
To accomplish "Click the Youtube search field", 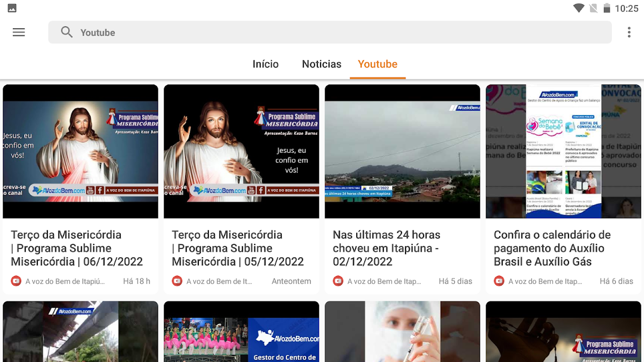I will point(332,32).
